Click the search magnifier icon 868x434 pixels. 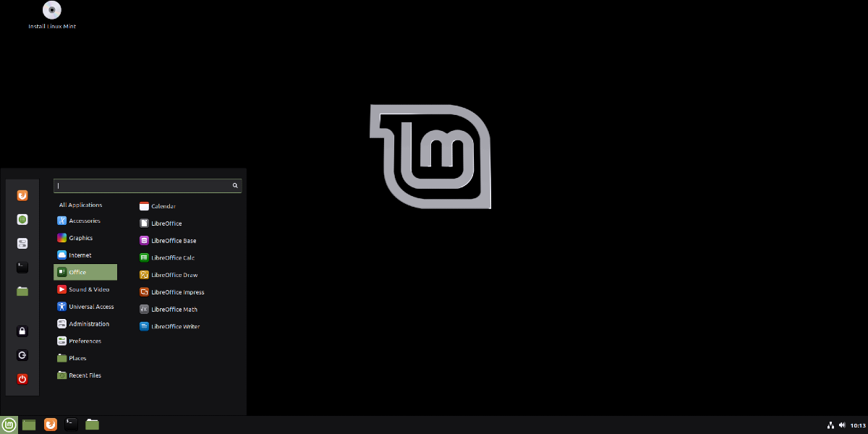click(235, 186)
